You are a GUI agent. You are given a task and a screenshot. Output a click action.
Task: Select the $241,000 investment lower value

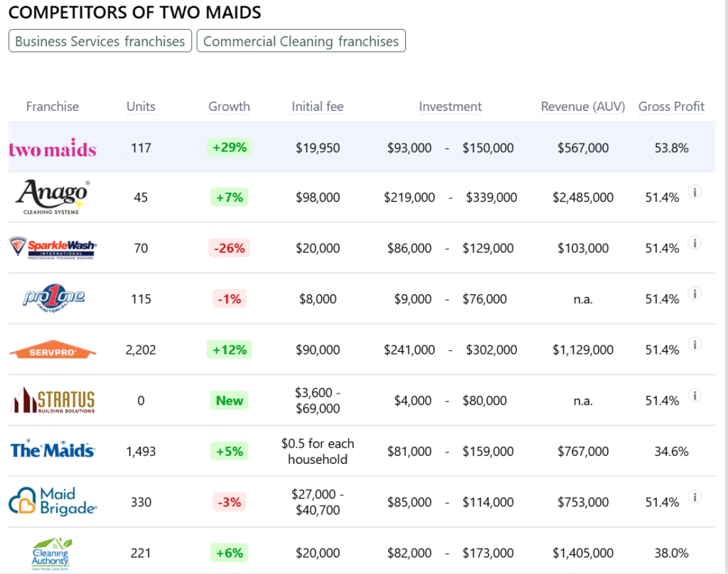[x=409, y=350]
